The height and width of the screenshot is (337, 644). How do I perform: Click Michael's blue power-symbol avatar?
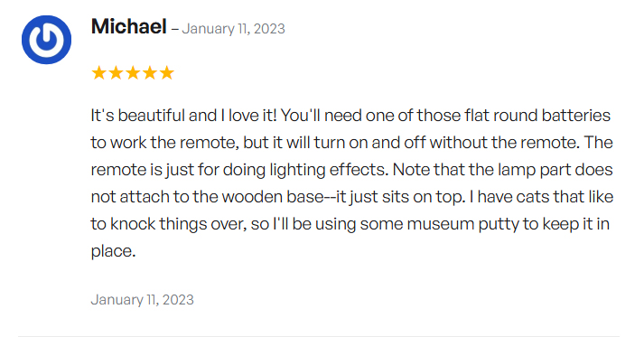tap(46, 40)
